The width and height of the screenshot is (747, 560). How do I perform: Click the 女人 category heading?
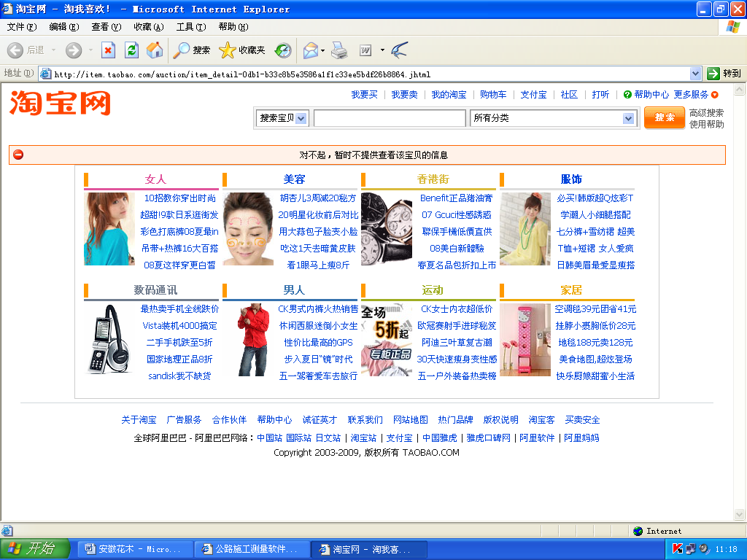[x=155, y=179]
